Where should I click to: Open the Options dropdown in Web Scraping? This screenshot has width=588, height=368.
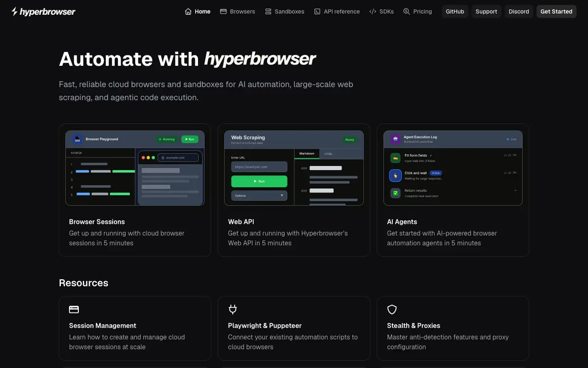click(x=259, y=195)
